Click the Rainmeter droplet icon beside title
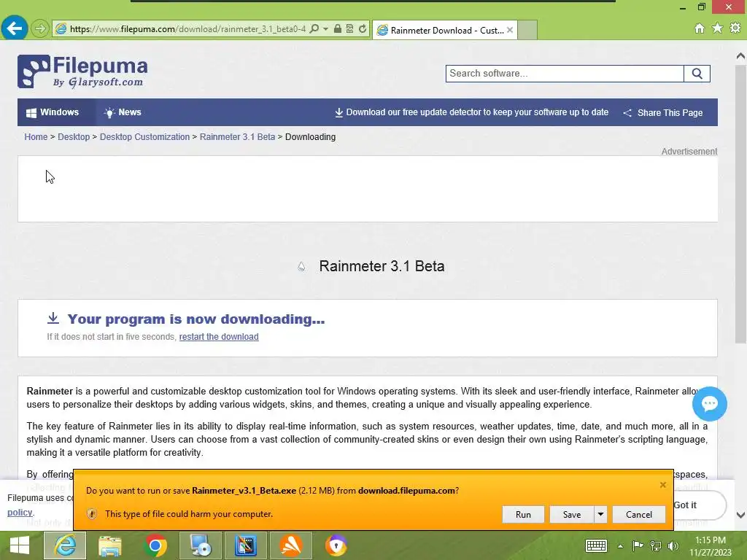 [301, 267]
